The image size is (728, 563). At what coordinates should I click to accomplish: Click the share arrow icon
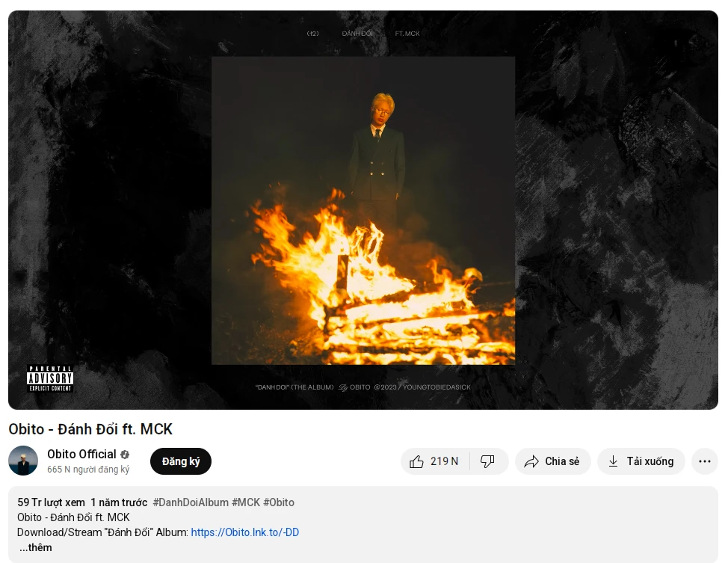pos(531,461)
